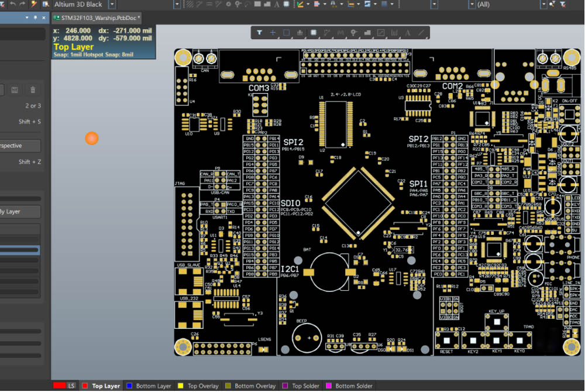
Task: Click the Bottom Solder magenta color swatch
Action: pyautogui.click(x=329, y=386)
